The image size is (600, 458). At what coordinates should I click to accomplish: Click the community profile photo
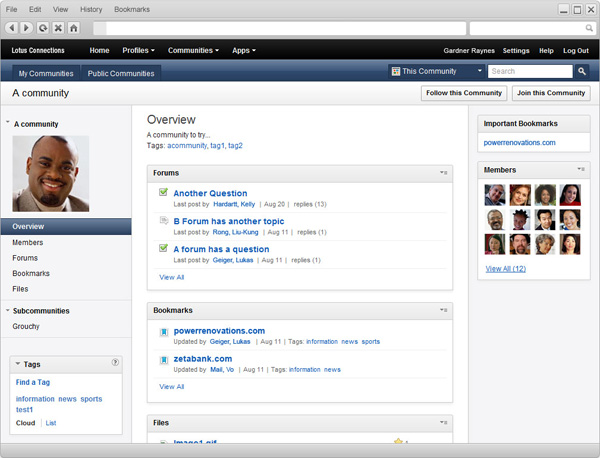pos(50,174)
